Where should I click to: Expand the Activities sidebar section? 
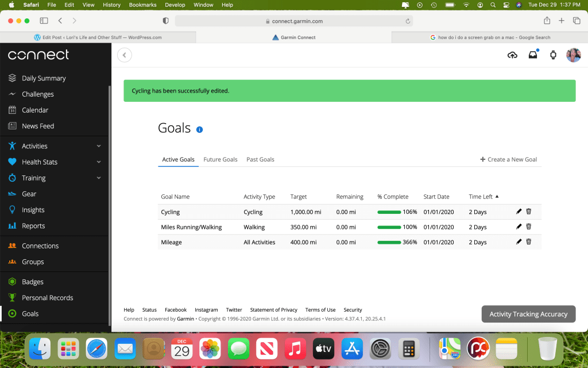[99, 146]
